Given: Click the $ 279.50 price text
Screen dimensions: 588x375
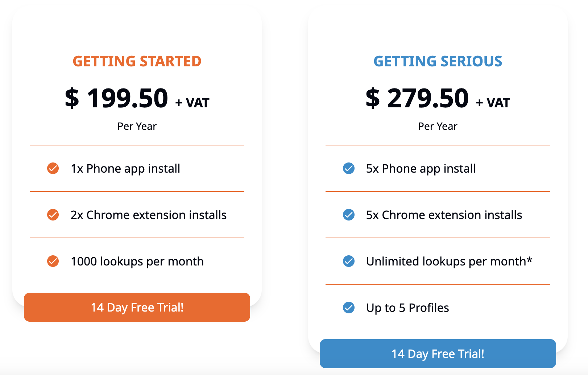Looking at the screenshot, I should point(417,98).
